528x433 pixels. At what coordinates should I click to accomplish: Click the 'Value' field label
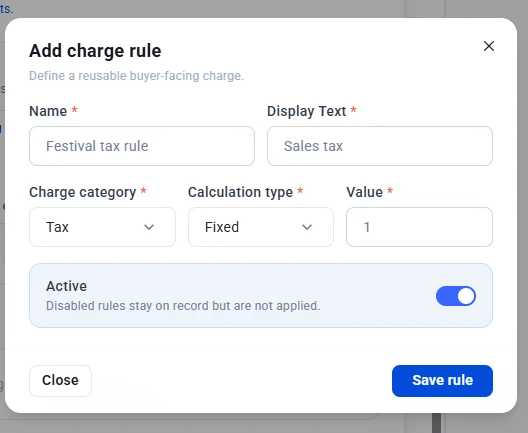pyautogui.click(x=364, y=192)
